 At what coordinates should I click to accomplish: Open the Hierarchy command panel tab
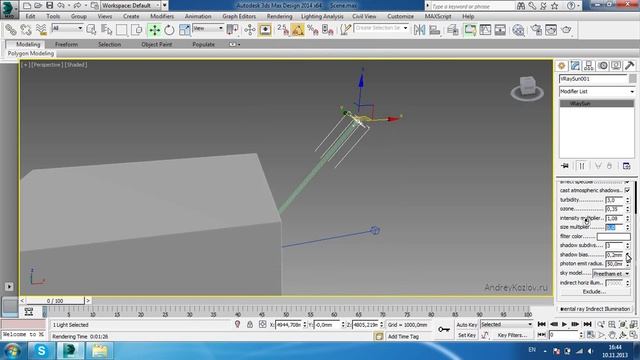[589, 66]
